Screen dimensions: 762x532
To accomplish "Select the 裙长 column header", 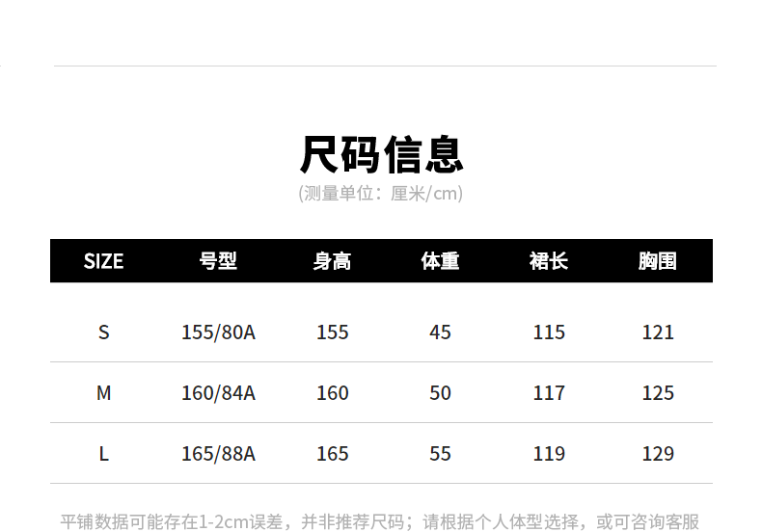I will click(549, 261).
